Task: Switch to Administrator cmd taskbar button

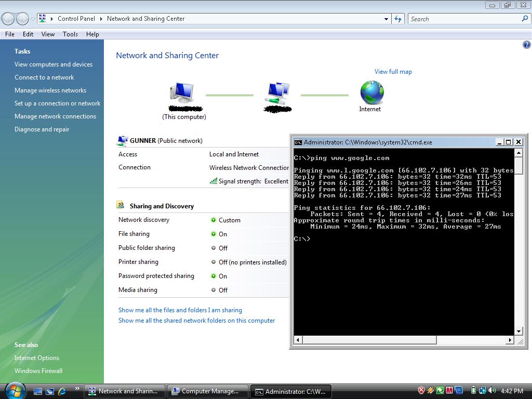Action: [291, 391]
